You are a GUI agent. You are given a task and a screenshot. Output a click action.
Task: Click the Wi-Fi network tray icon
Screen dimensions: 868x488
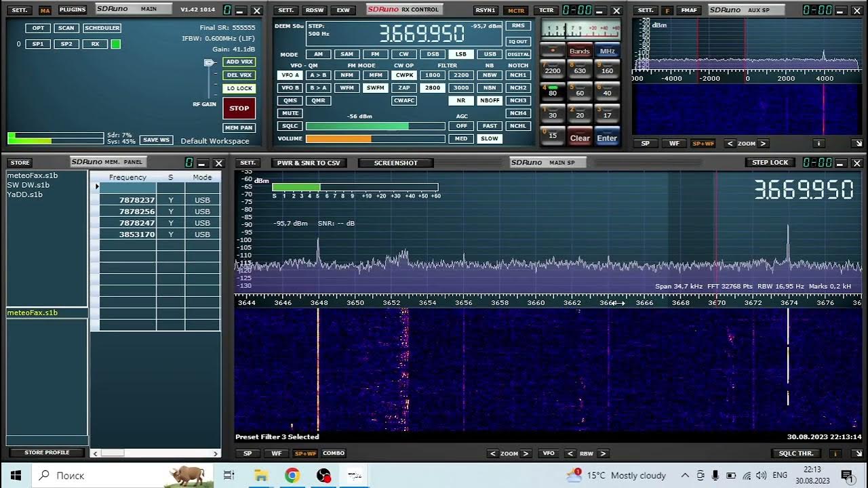(746, 475)
